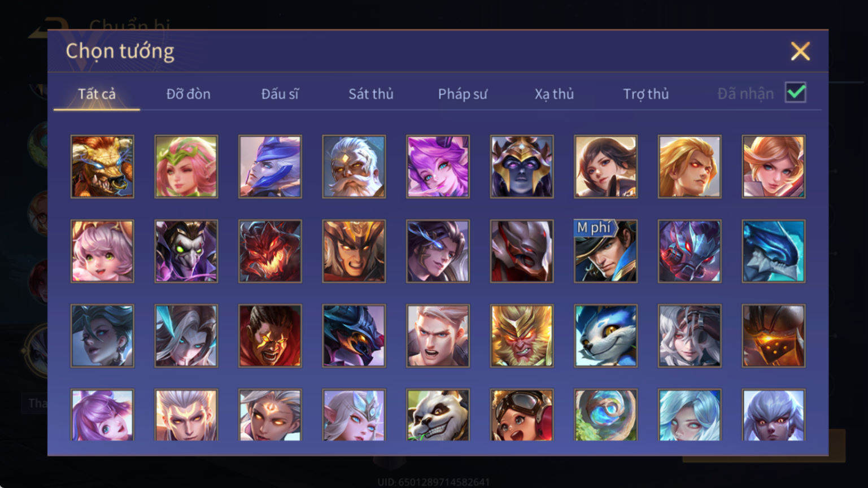Show the 'Pháp sư' hero list
This screenshot has height=488, width=868.
[463, 94]
